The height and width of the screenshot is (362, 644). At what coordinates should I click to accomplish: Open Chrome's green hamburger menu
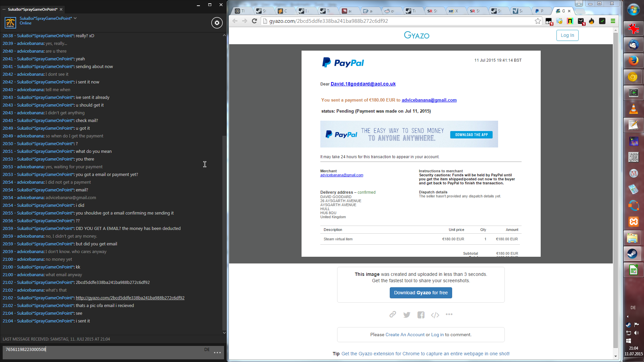tap(613, 21)
